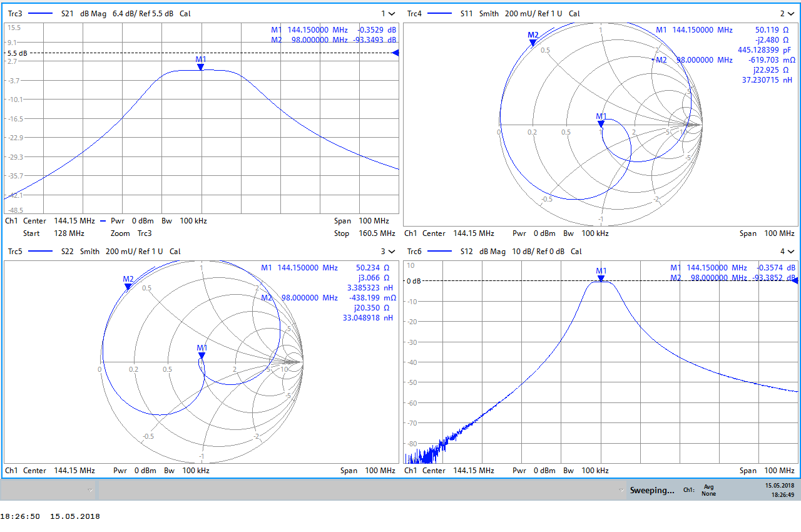Click the S12 measurement label

(x=467, y=251)
